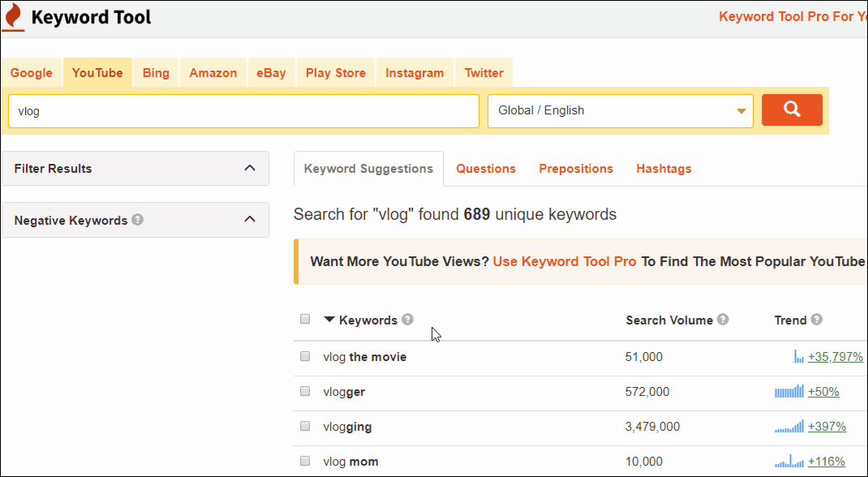
Task: Switch to the Instagram tab
Action: 415,72
